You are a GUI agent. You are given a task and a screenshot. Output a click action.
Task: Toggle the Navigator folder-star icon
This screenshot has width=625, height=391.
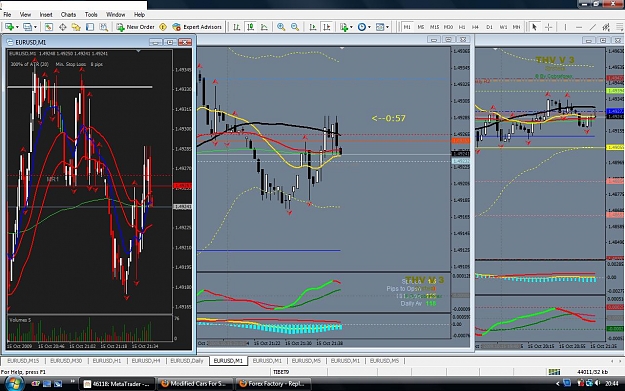coord(76,27)
